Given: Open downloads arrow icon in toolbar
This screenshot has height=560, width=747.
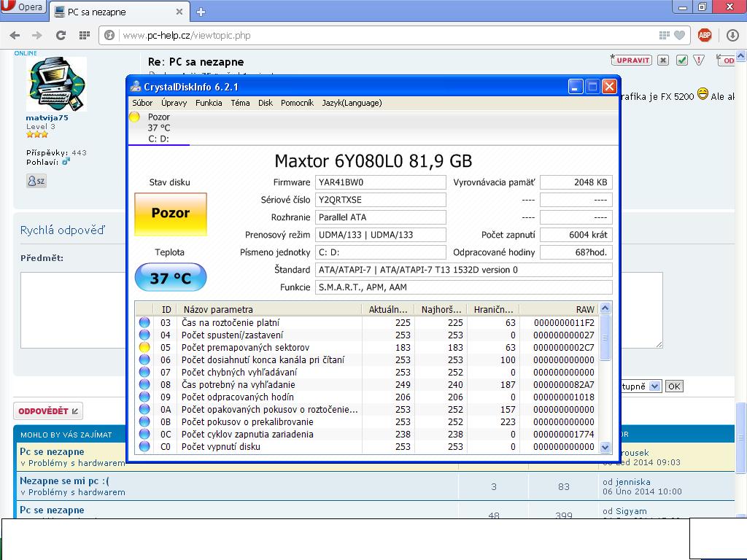Looking at the screenshot, I should click(732, 35).
